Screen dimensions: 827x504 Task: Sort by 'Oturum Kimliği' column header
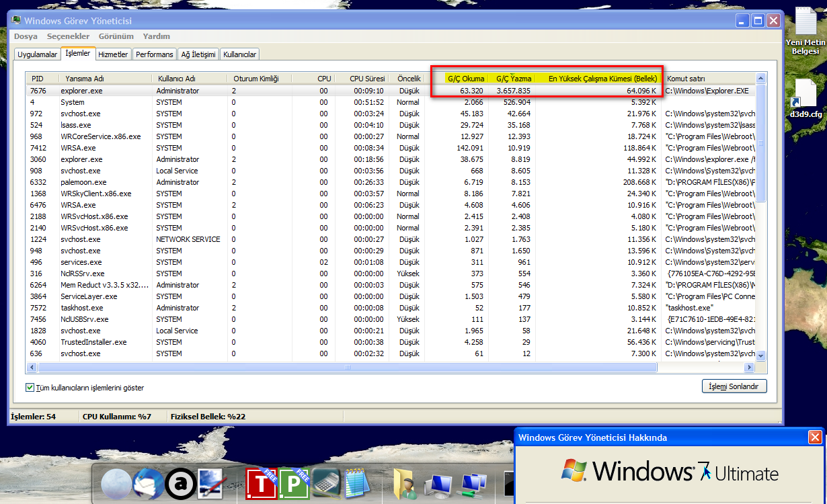(260, 79)
